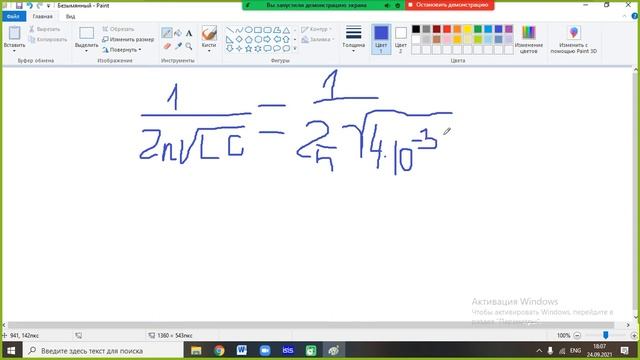This screenshot has height=360, width=640.
Task: Open Zoom from the taskbar
Action: click(265, 351)
